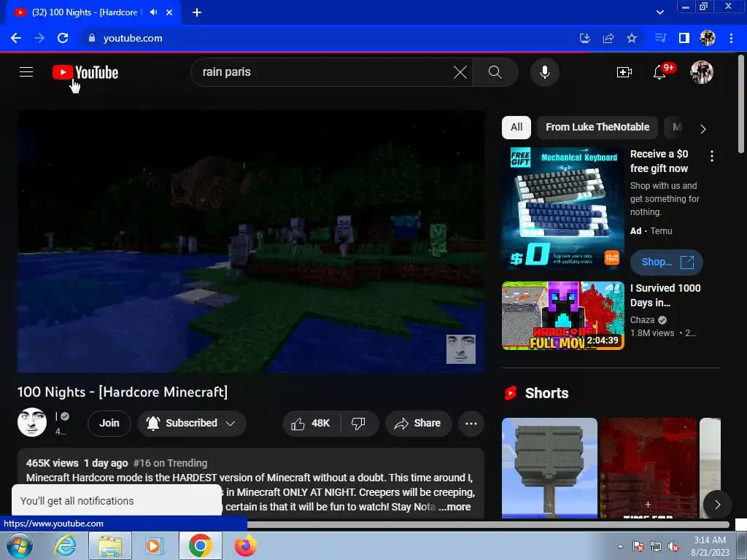Screen dimensions: 747x560
Task: Show hidden system tray icons
Action: click(620, 547)
